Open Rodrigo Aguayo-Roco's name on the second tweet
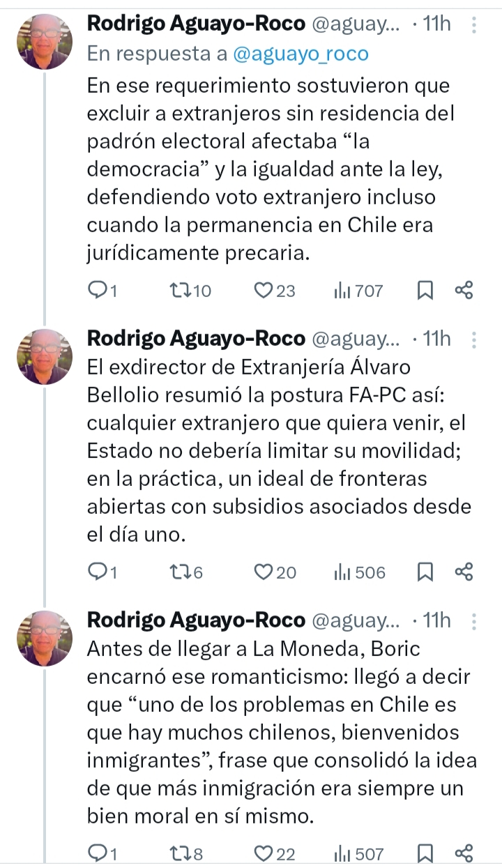Viewport: 502px width, 868px height. [x=196, y=339]
